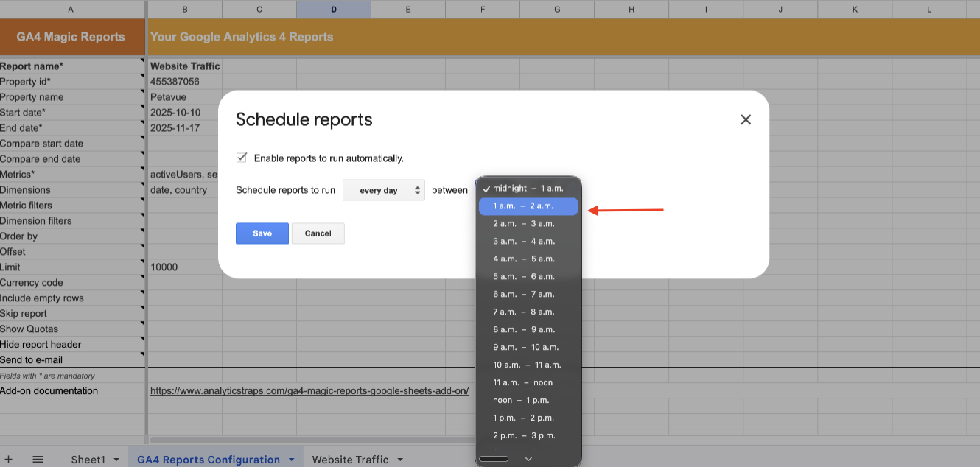
Task: Click the property id 455387056 cell
Action: (x=185, y=82)
